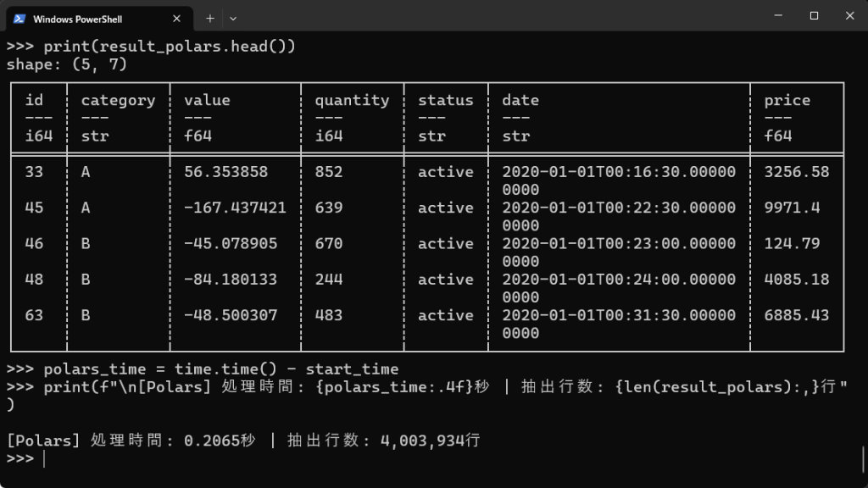Click the PowerShell icon in the tab
Image resolution: width=868 pixels, height=488 pixels.
click(19, 19)
